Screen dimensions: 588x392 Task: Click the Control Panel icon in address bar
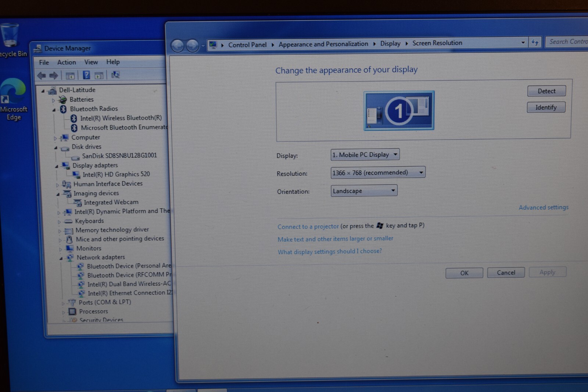click(213, 45)
